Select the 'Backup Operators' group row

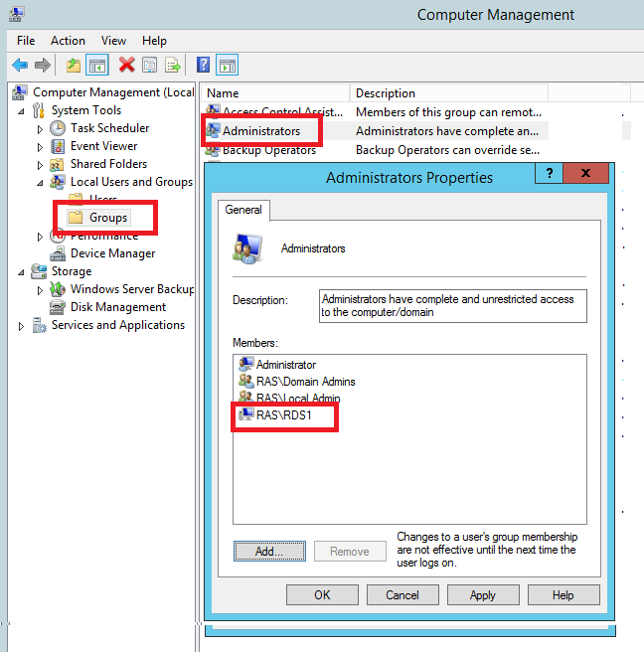(375, 150)
